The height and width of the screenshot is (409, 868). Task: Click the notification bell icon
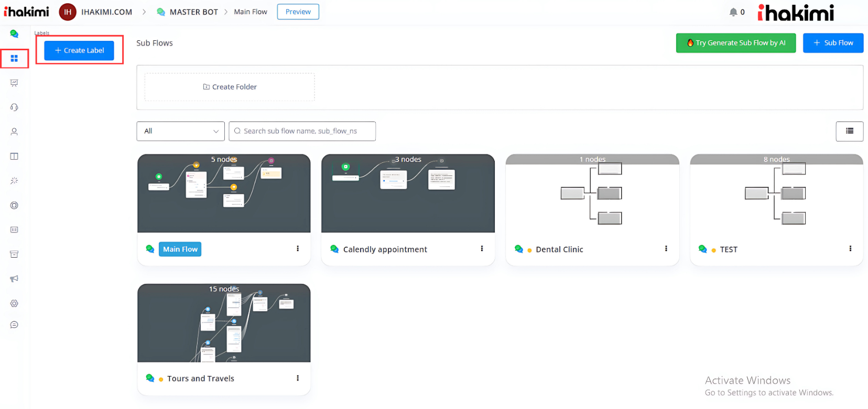pyautogui.click(x=733, y=12)
